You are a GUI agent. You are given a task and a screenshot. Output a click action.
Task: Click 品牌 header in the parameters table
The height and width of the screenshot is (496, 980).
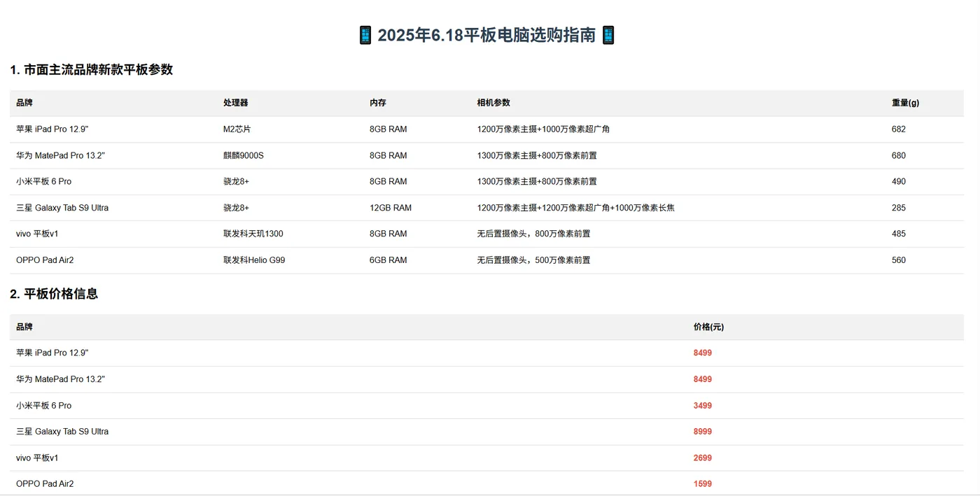coord(24,103)
